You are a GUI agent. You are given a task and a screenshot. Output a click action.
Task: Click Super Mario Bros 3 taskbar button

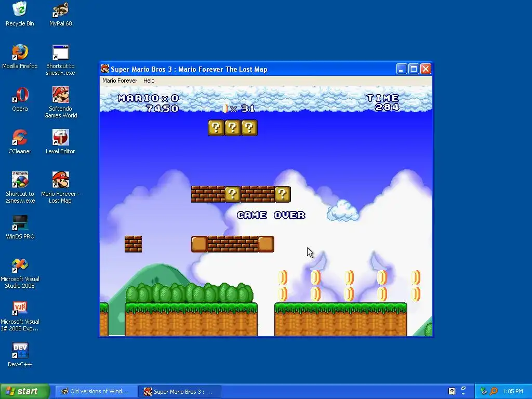pos(180,391)
